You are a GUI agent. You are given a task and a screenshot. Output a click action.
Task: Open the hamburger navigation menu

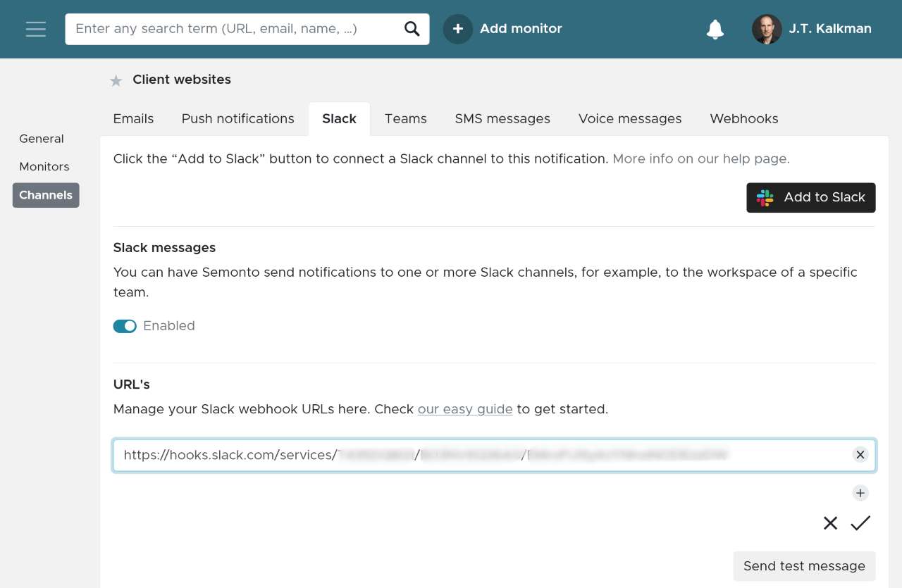point(36,29)
